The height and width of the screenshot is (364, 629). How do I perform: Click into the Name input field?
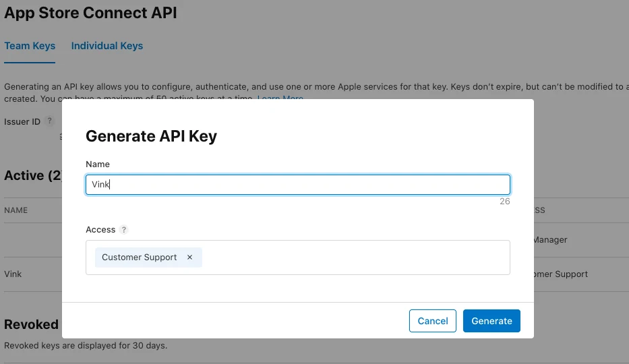(298, 185)
